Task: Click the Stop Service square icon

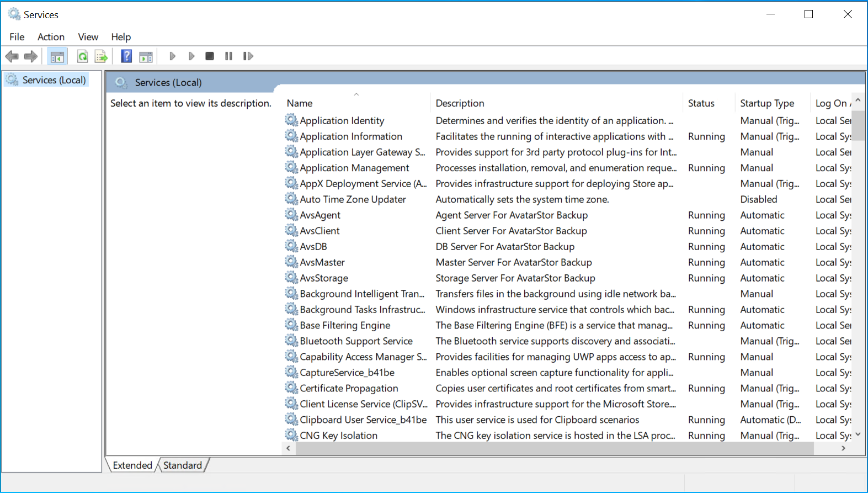Action: (210, 56)
